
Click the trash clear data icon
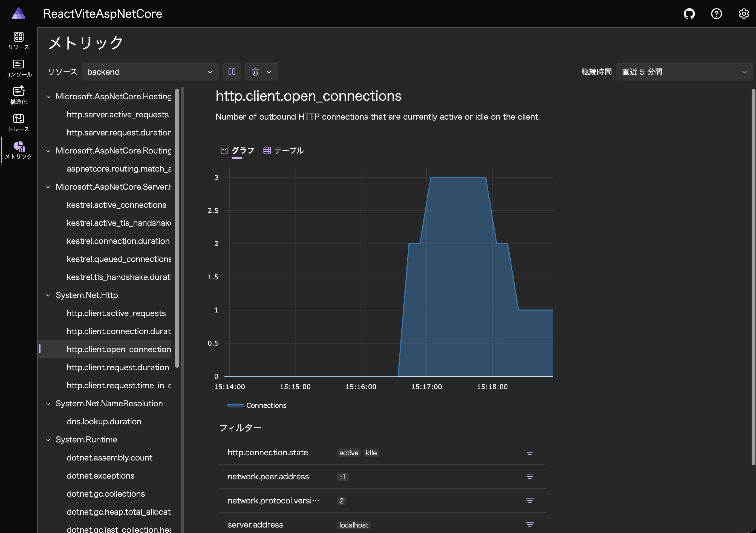click(x=255, y=72)
